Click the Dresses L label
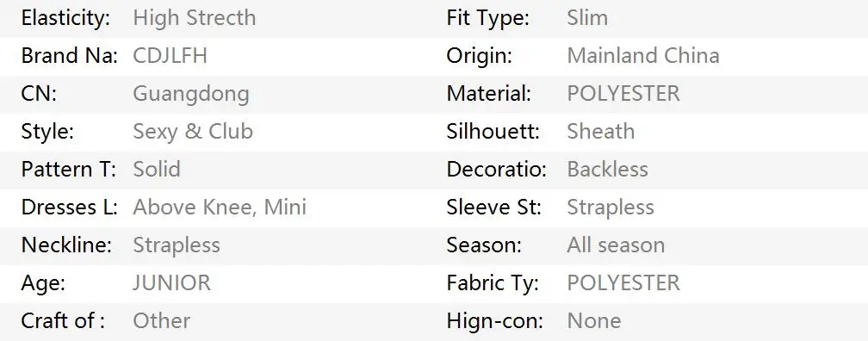The height and width of the screenshot is (341, 868). [x=69, y=208]
